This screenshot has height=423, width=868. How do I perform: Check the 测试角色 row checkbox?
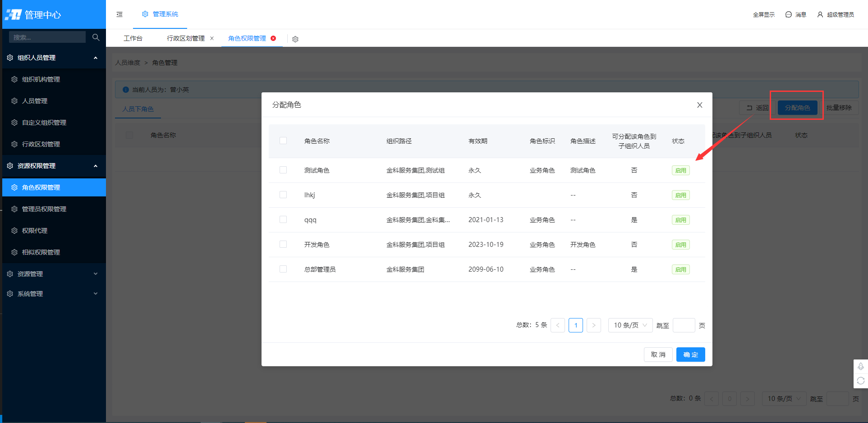(x=283, y=170)
